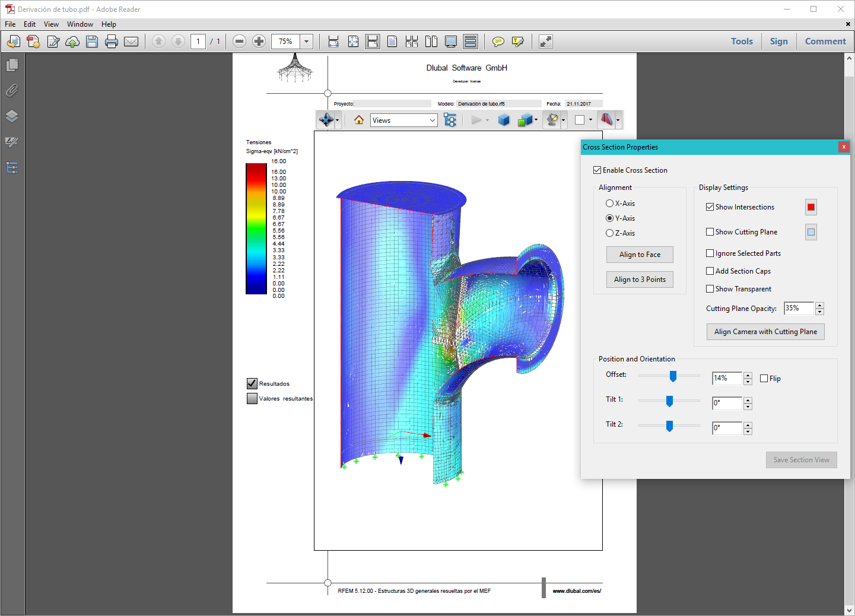Uncheck the Resultados checkbox
This screenshot has height=616, width=855.
(x=252, y=383)
